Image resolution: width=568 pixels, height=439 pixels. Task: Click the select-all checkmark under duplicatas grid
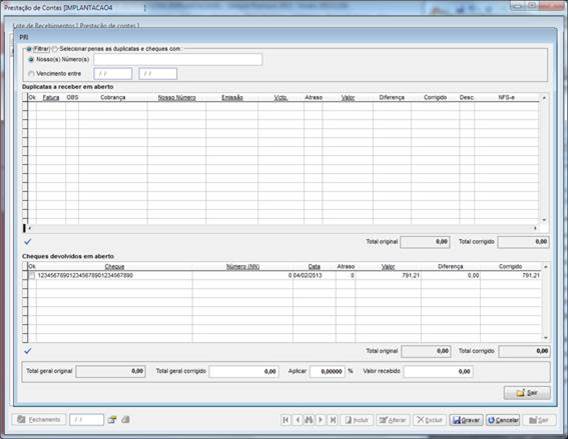tap(28, 242)
